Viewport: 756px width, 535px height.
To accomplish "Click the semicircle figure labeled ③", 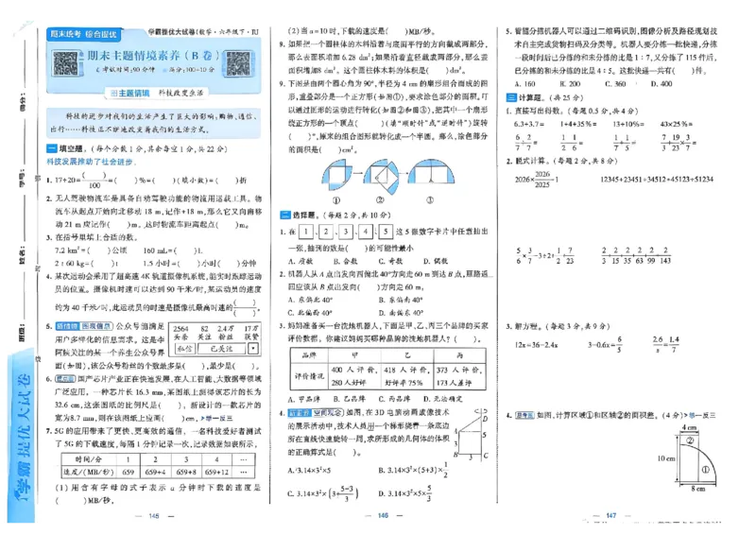I will click(431, 173).
